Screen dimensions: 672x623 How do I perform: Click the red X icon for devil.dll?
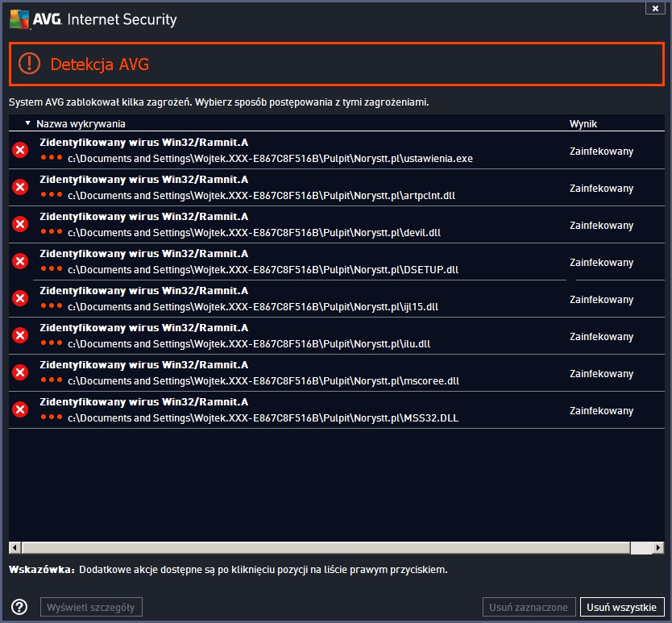coord(20,224)
